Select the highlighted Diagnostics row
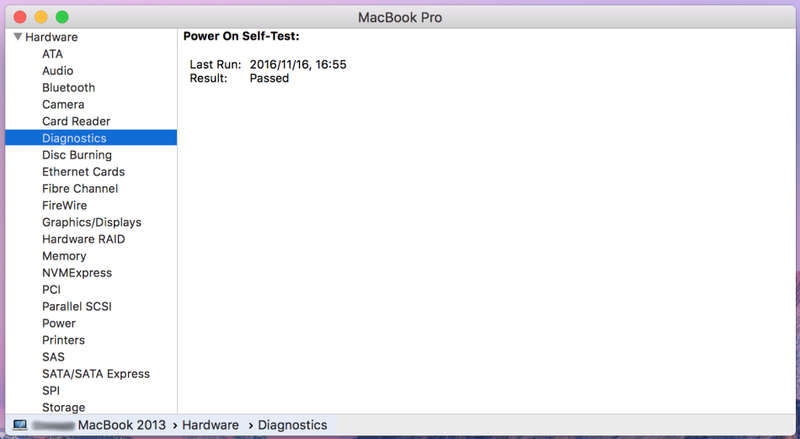The image size is (800, 439). 91,138
